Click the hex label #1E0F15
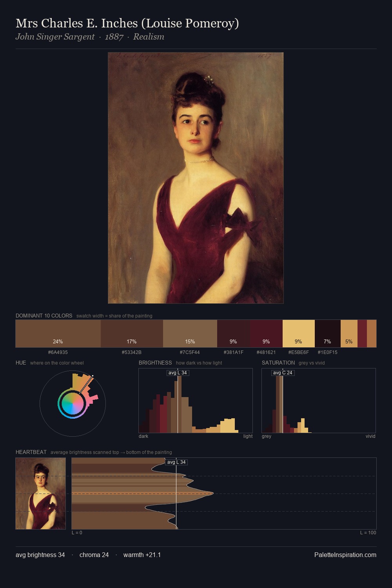Screen dimensions: 392x588 [x=328, y=352]
